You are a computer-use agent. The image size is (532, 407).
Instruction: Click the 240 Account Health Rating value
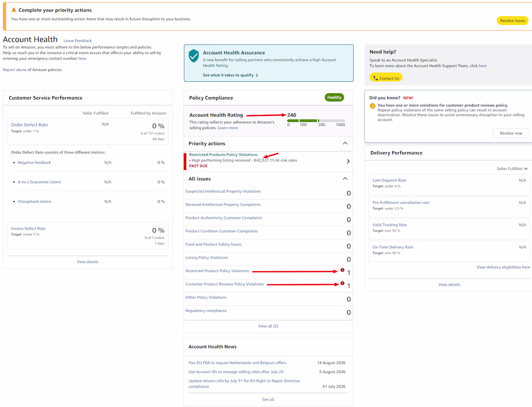point(292,115)
